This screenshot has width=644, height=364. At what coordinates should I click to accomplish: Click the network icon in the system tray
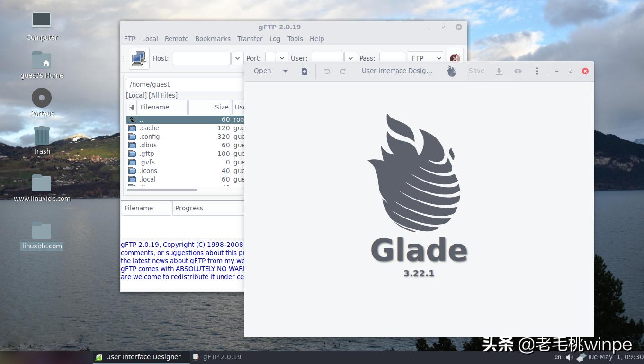[x=581, y=357]
